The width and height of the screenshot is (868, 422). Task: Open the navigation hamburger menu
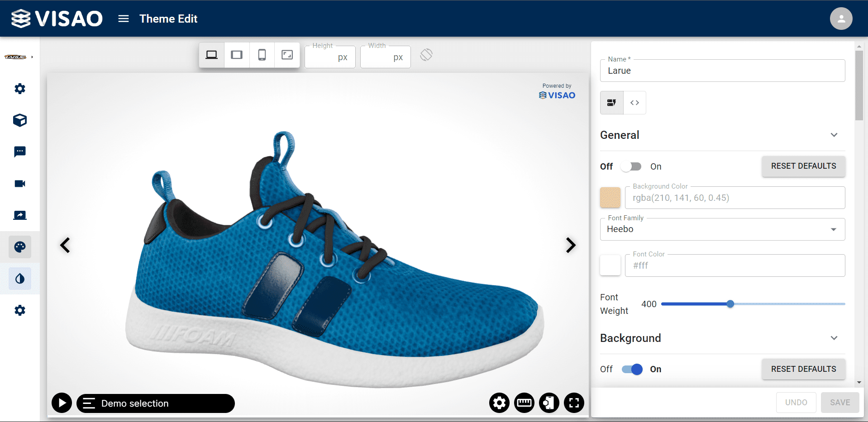123,19
